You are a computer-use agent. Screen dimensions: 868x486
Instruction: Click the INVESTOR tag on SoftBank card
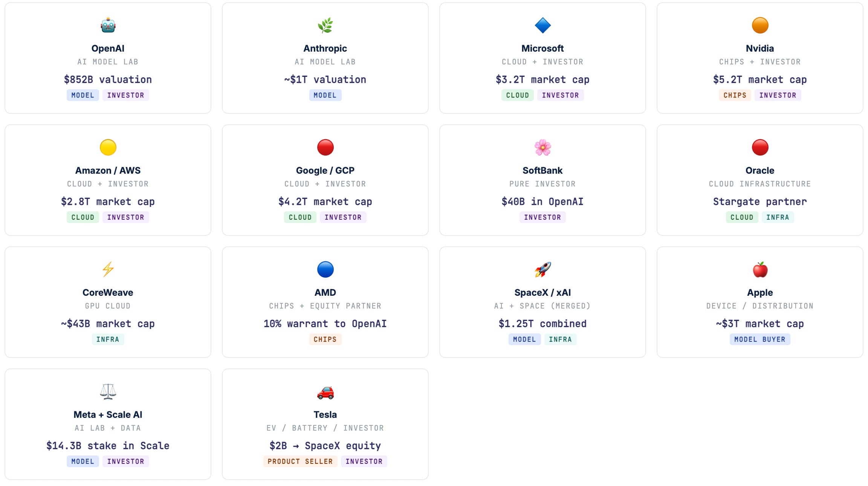pyautogui.click(x=542, y=217)
